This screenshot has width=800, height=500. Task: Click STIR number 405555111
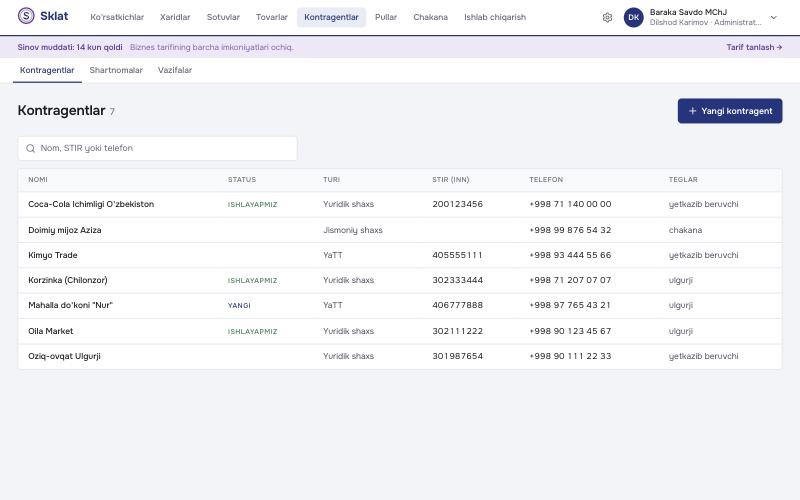click(457, 255)
